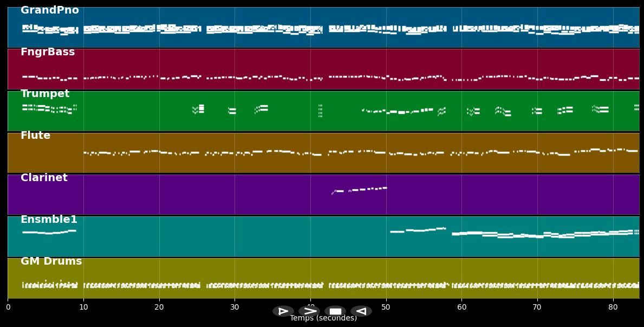This screenshot has height=327, width=644.
Task: Click the 70 second tick label
Action: 537,307
